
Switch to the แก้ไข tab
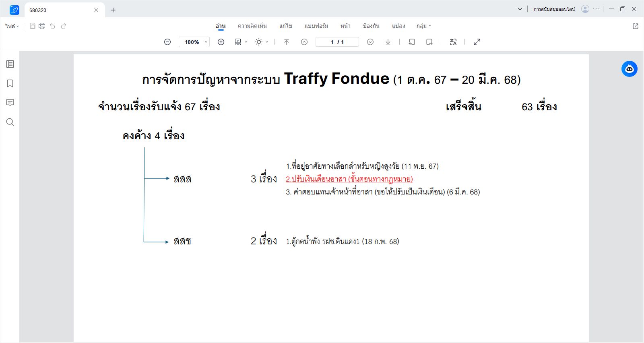286,26
